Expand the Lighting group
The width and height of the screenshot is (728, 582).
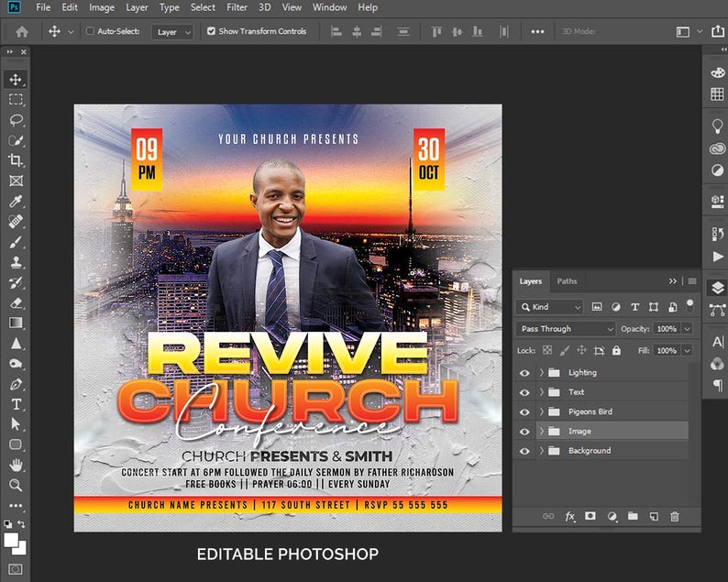[541, 372]
